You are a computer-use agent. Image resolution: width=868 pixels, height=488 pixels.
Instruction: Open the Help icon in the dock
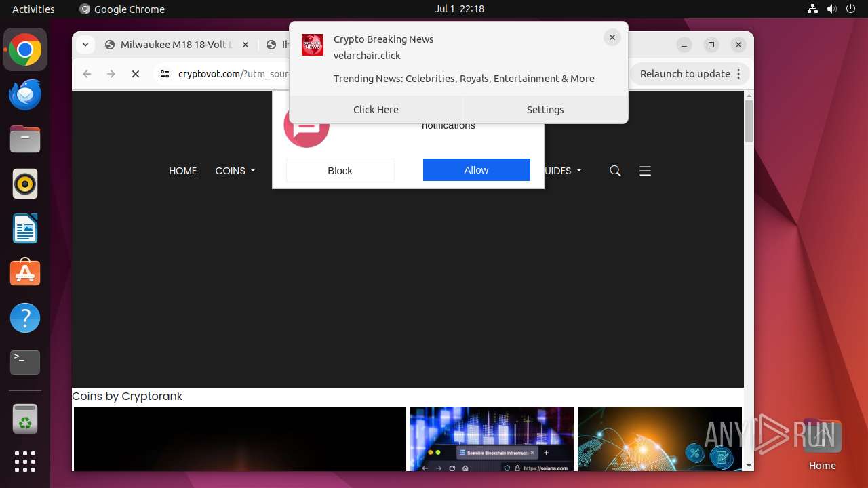pos(25,318)
